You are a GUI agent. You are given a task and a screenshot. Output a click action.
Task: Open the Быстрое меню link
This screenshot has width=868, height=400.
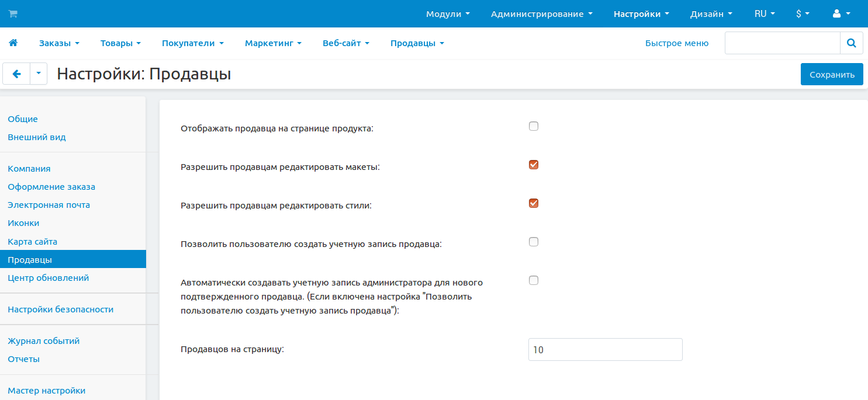click(x=676, y=43)
